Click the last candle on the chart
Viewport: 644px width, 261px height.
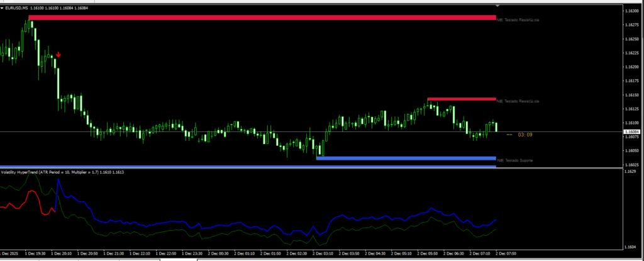(496, 126)
